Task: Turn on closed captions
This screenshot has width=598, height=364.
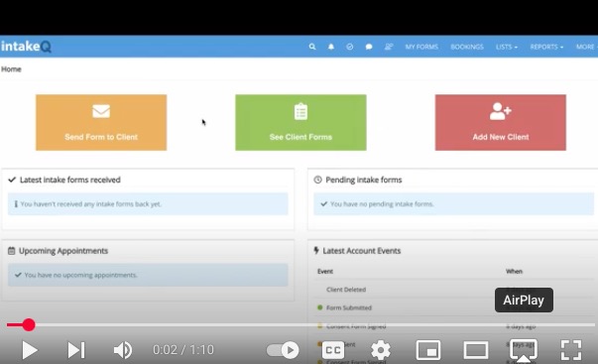Action: [333, 350]
